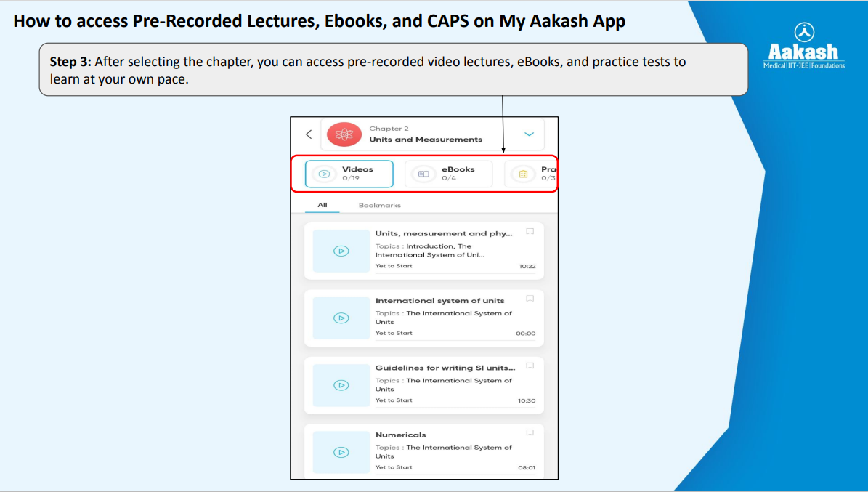Click the 'Units and Measurements' chapter name
The height and width of the screenshot is (492, 868).
click(x=426, y=140)
